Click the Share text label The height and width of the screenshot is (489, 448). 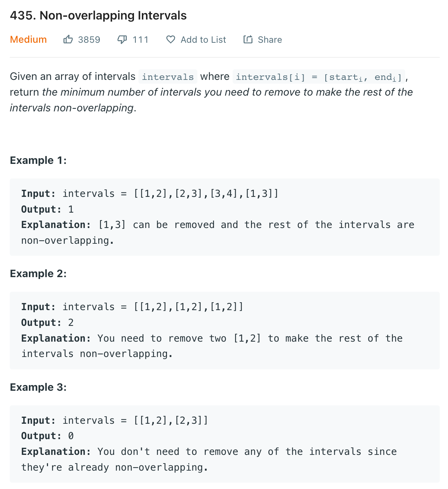pyautogui.click(x=270, y=40)
